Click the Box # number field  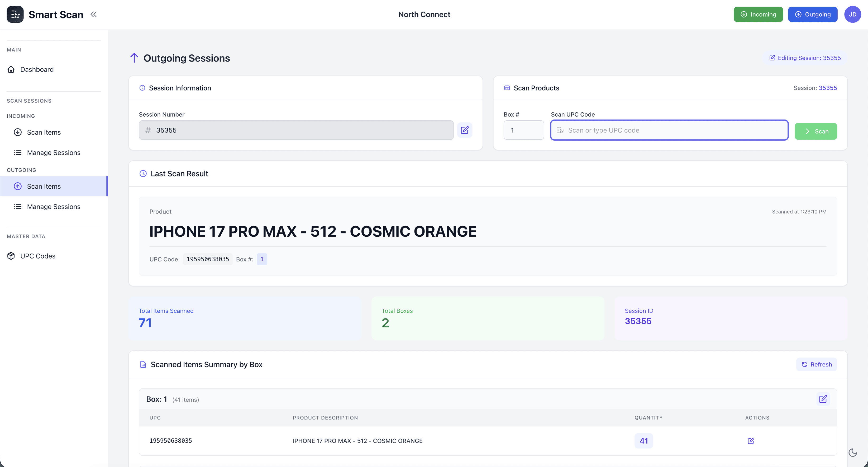coord(523,130)
